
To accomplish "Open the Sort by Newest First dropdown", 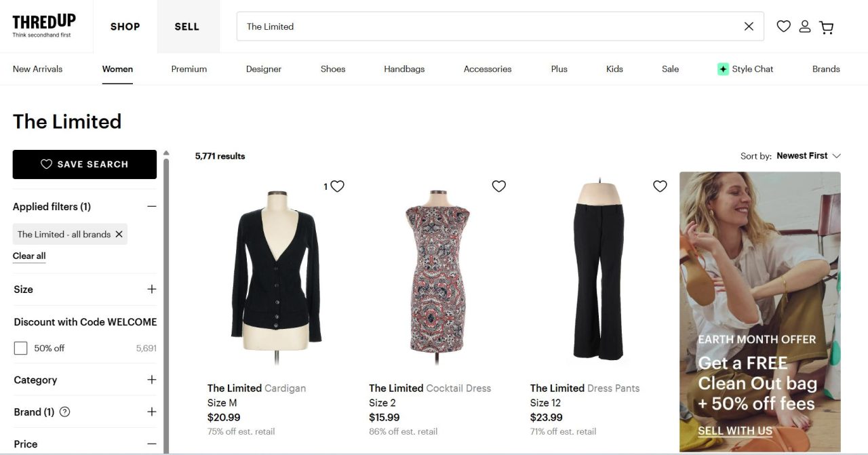I will pos(808,156).
